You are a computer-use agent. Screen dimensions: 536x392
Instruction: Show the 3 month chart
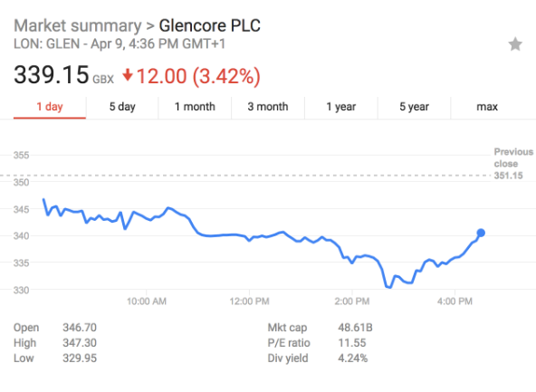tap(268, 107)
